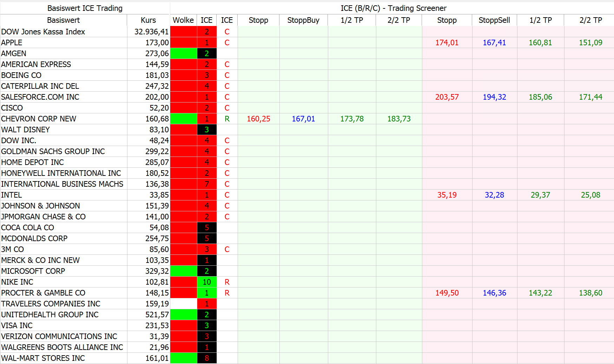Select SALESFORCE.COM INC Stopp value 203,57
Viewport: 614px width, 364px height.
click(x=447, y=97)
